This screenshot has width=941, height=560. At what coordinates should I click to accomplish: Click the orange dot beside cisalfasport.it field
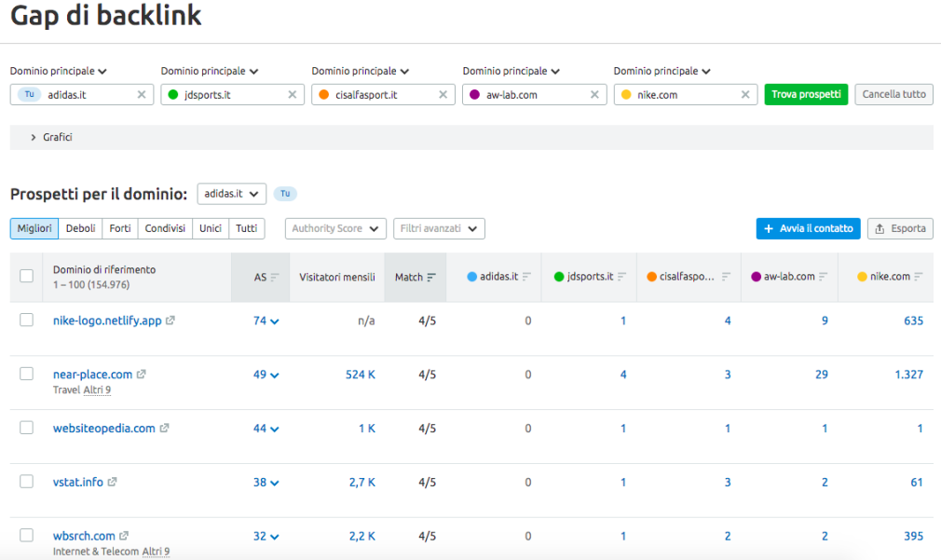pos(324,94)
